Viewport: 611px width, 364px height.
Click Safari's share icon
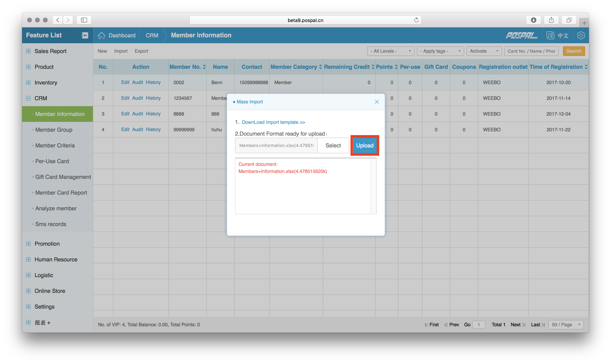click(551, 20)
